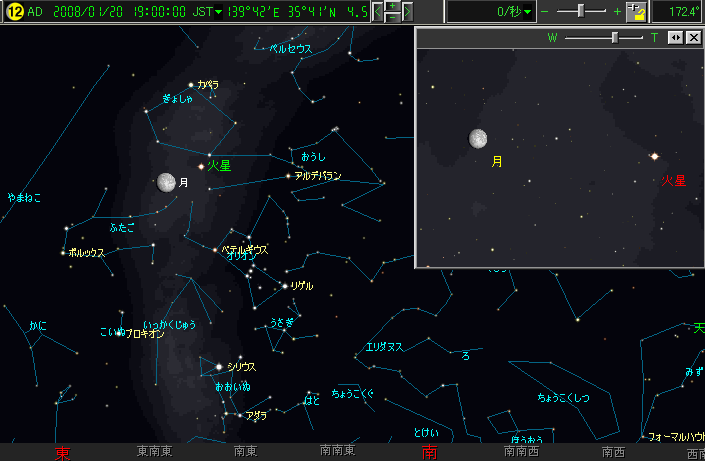Open the JST time zone dropdown
Viewport: 705px width, 461px height.
(x=219, y=12)
